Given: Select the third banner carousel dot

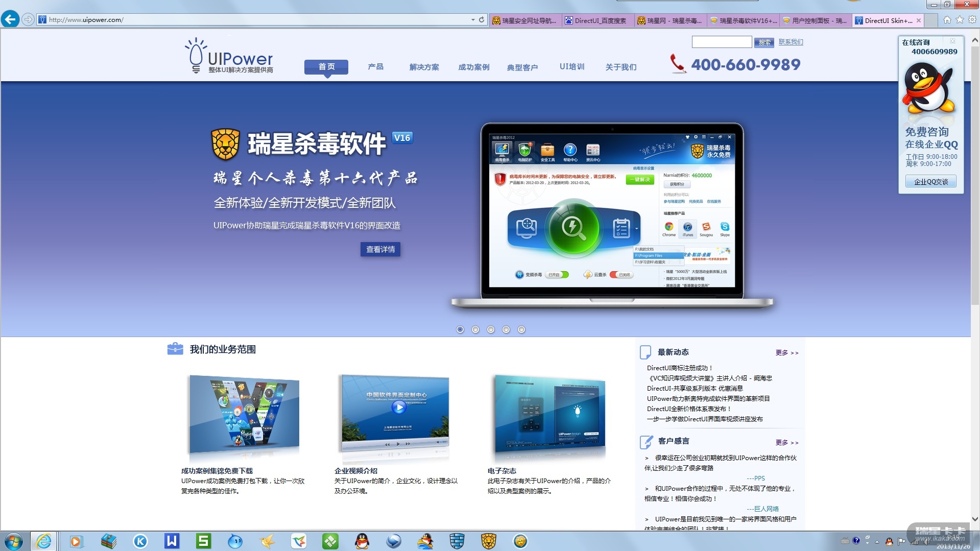Looking at the screenshot, I should tap(491, 329).
